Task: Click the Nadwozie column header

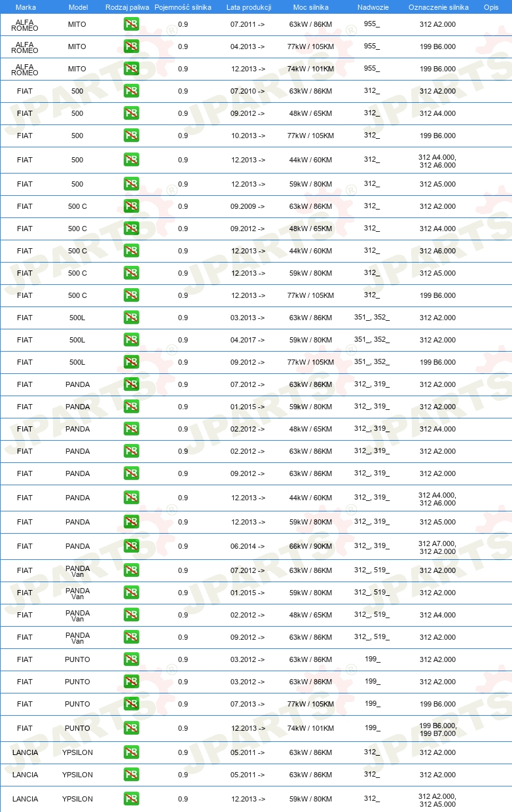Action: (373, 7)
